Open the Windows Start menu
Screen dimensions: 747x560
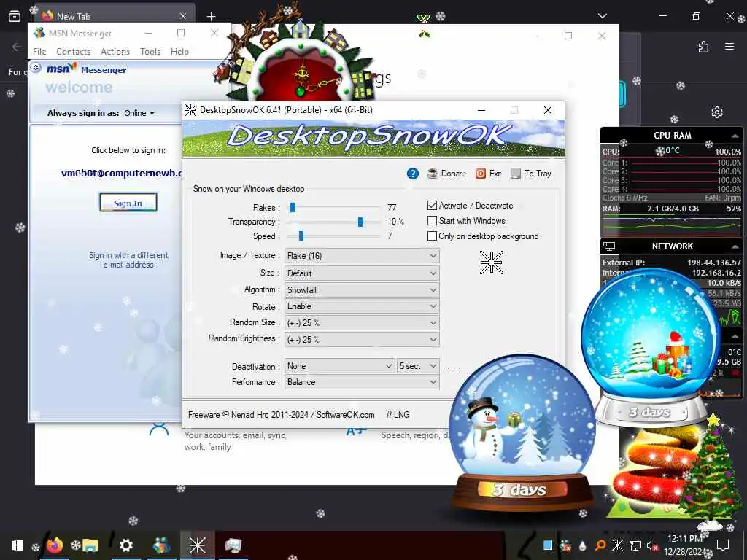18,545
